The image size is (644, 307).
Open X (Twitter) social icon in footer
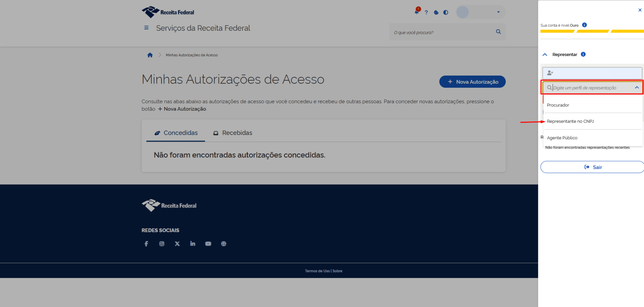tap(177, 244)
